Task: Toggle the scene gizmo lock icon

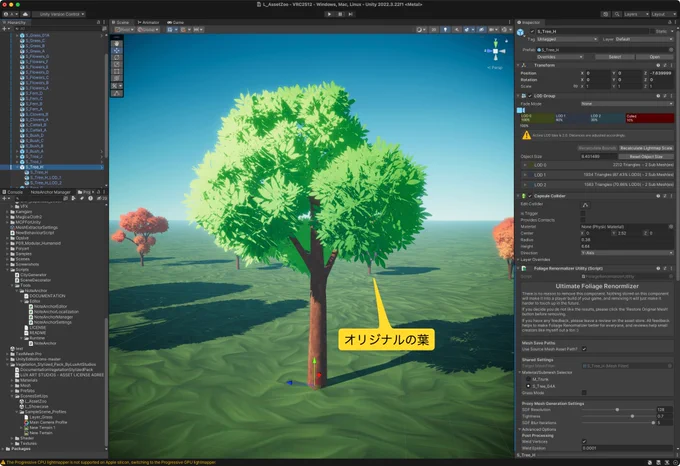Action: click(x=506, y=41)
